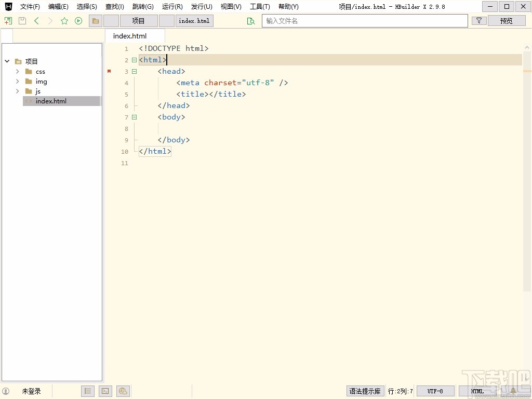Click the filter funnel icon
The image size is (532, 399).
(x=479, y=21)
